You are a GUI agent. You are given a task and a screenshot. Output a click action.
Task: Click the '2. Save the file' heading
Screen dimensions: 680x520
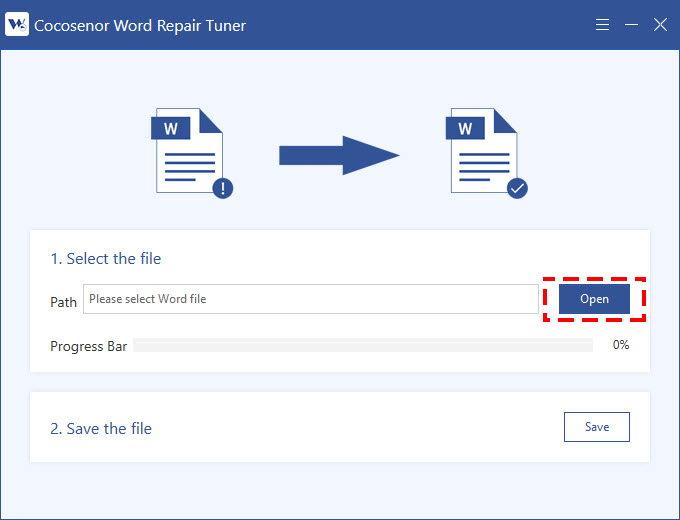[101, 428]
